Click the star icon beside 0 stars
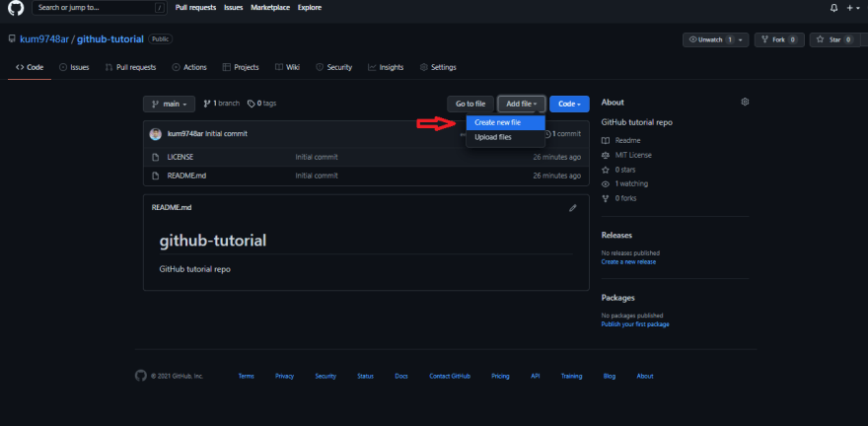The image size is (868, 426). click(x=606, y=170)
